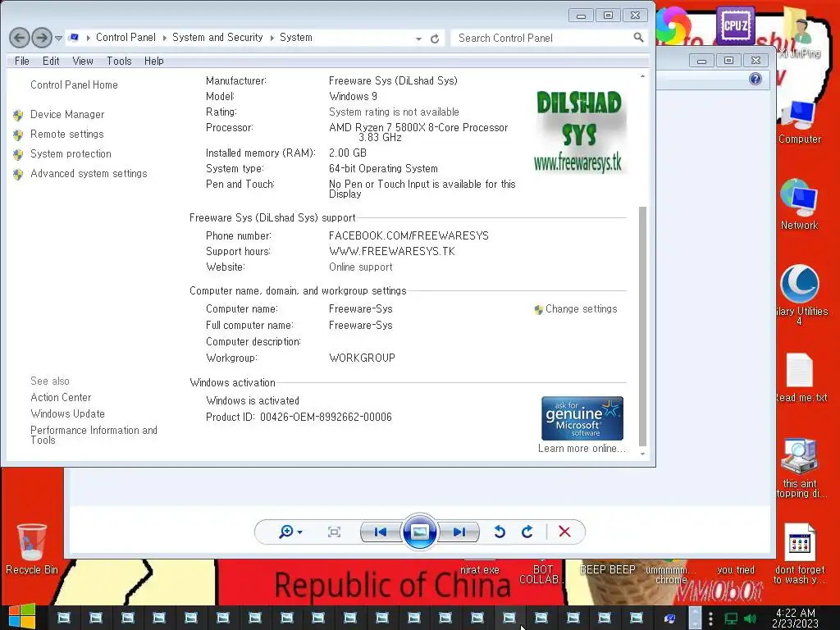The width and height of the screenshot is (840, 630).
Task: Open the Help menu
Action: coord(153,61)
